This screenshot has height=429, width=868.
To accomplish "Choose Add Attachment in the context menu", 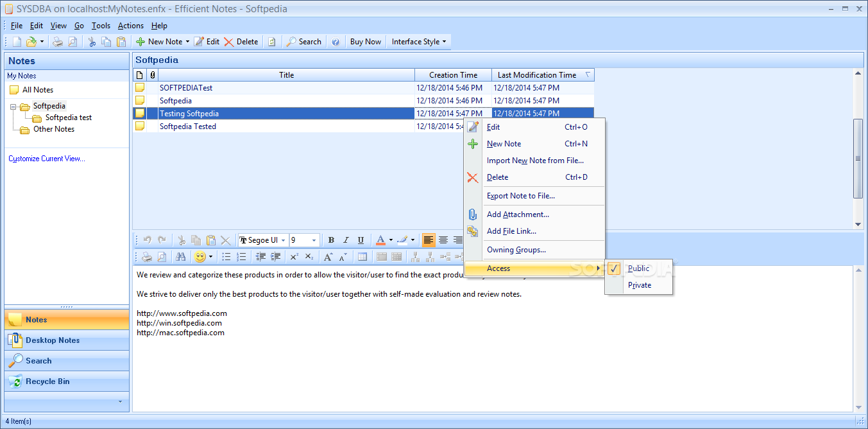I will [518, 214].
